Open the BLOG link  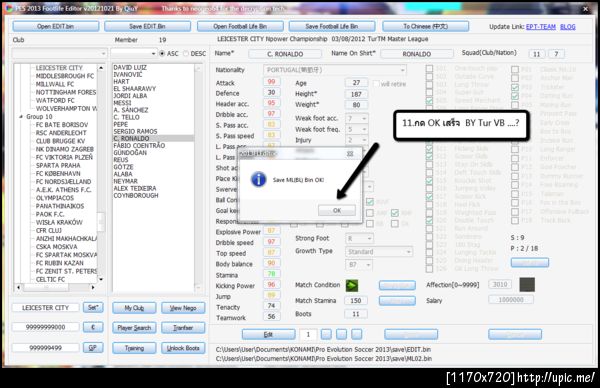(x=567, y=27)
